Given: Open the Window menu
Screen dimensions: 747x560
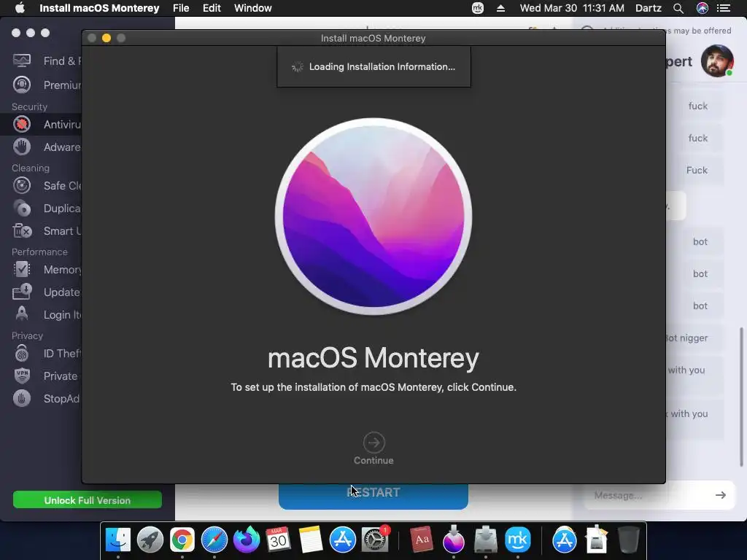Looking at the screenshot, I should click(x=253, y=8).
